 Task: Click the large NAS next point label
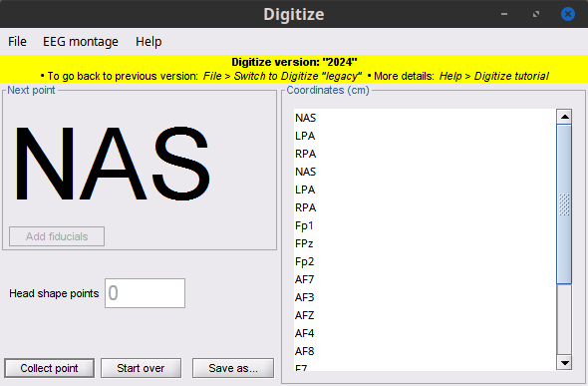113,164
